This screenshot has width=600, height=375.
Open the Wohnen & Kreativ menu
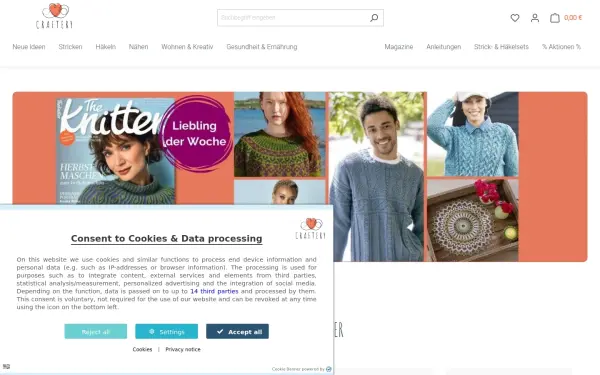coord(187,47)
